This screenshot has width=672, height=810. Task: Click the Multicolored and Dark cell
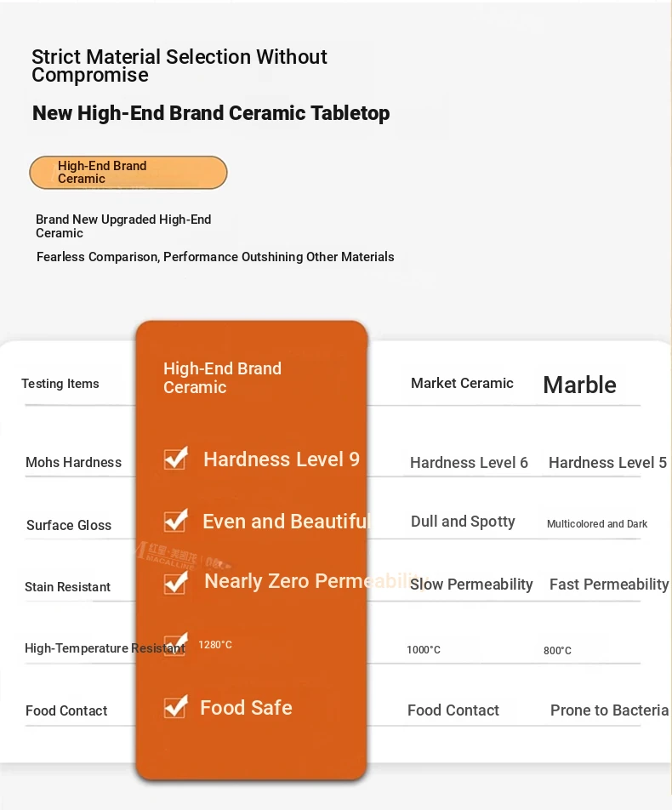pos(597,524)
